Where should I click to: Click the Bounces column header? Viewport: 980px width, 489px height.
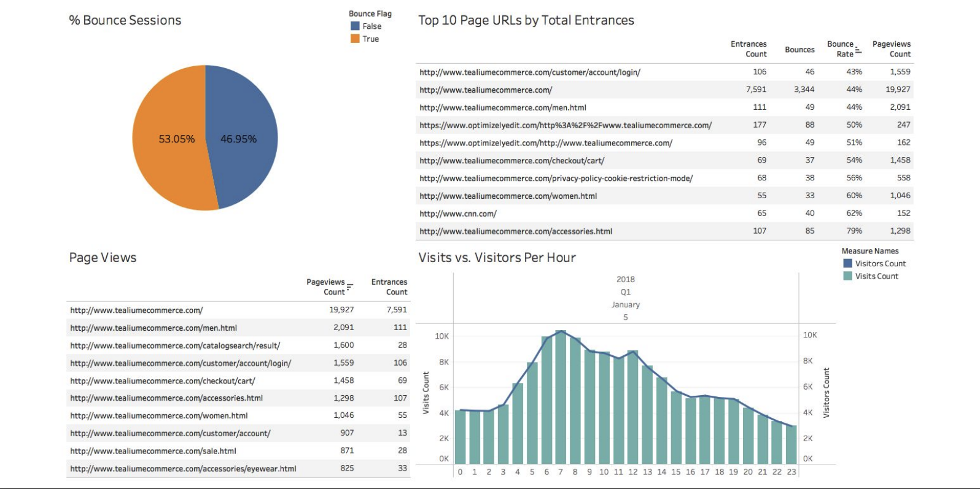[x=799, y=50]
